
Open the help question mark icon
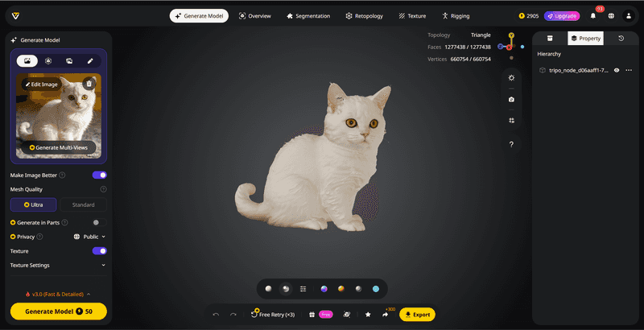pyautogui.click(x=511, y=144)
